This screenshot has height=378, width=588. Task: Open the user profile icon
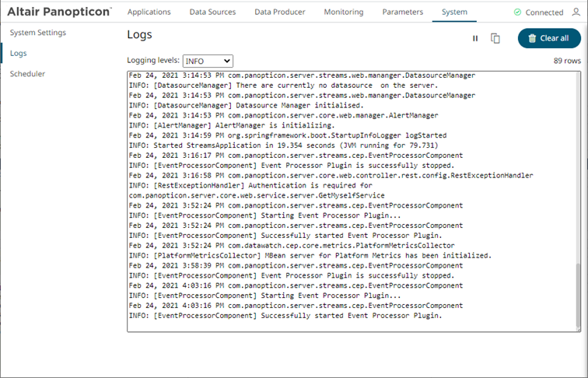tap(576, 12)
